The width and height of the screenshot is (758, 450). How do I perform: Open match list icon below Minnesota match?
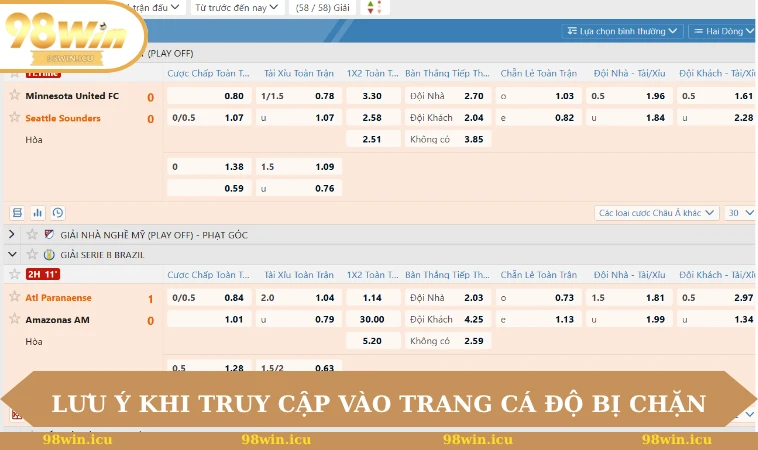[17, 213]
